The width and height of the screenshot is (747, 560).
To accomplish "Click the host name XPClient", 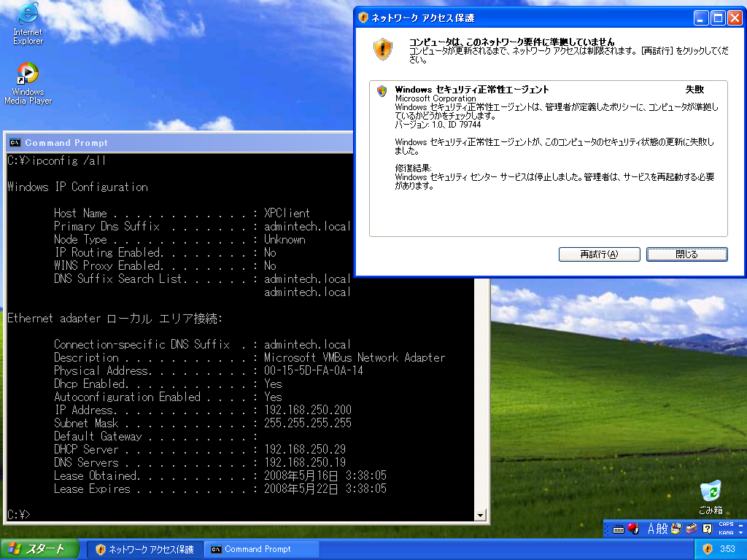I will (287, 213).
